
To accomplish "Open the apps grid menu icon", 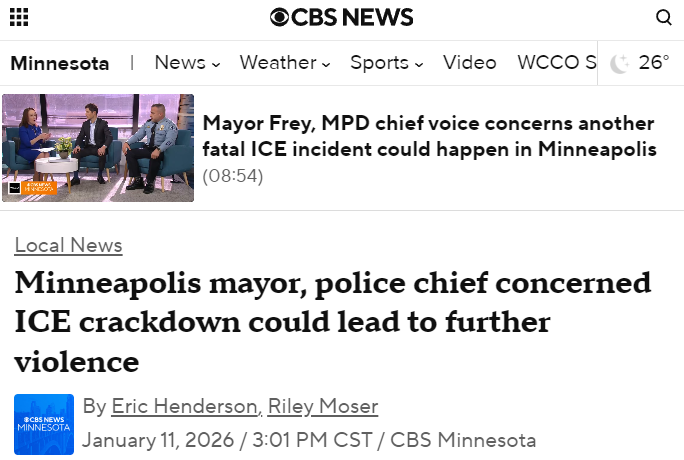I will coord(18,17).
